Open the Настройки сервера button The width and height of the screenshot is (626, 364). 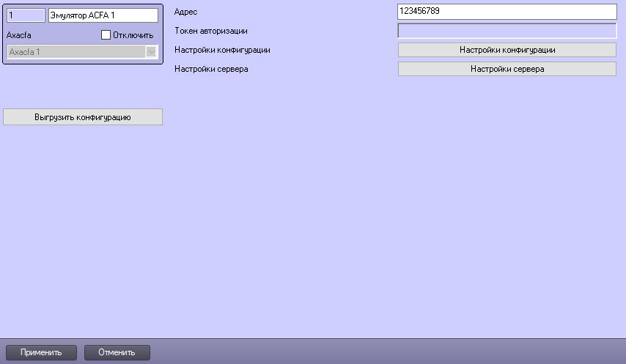coord(507,69)
